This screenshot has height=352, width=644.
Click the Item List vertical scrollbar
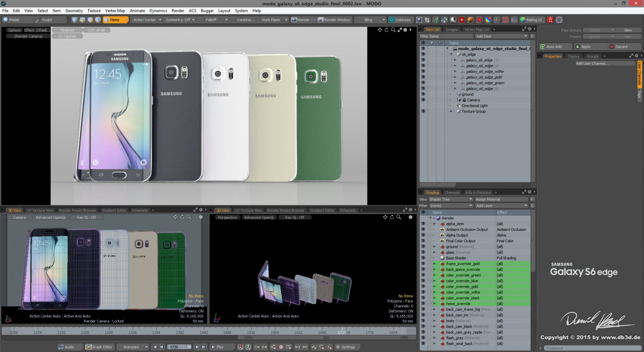533,112
